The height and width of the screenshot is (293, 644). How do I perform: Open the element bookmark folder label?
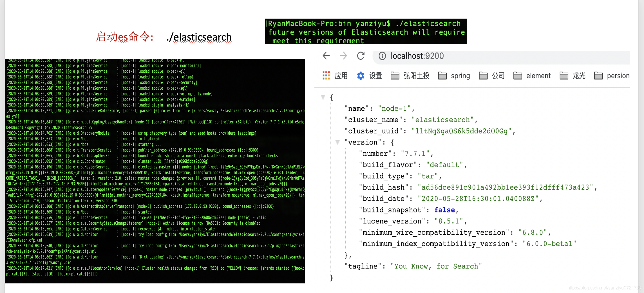tap(538, 76)
